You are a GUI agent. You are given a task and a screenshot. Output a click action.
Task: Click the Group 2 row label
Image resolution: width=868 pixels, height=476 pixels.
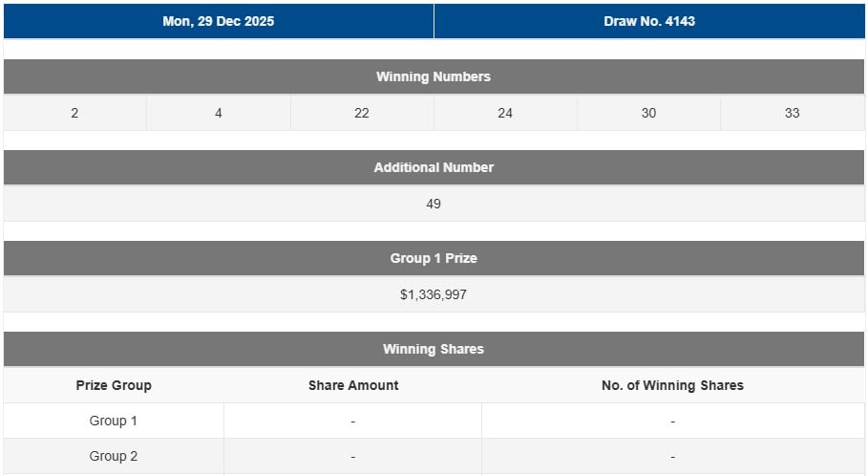pos(114,456)
